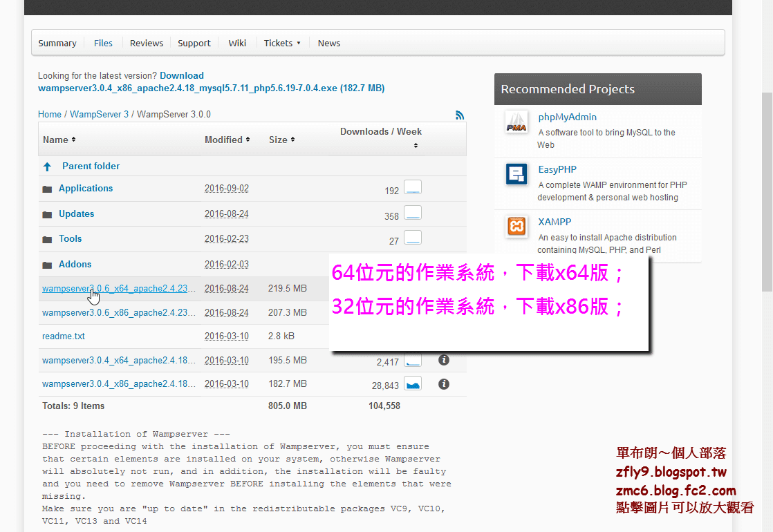Open the Parent folder link
The image size is (773, 532).
point(91,167)
